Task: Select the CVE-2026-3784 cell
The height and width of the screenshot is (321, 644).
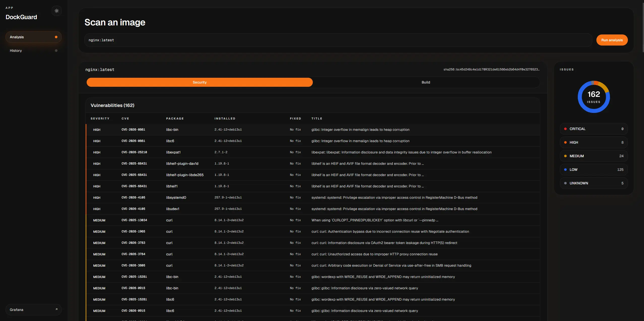Action: click(x=133, y=254)
